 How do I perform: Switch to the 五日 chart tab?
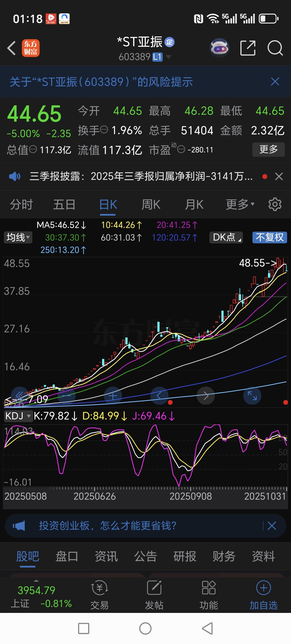tap(65, 204)
